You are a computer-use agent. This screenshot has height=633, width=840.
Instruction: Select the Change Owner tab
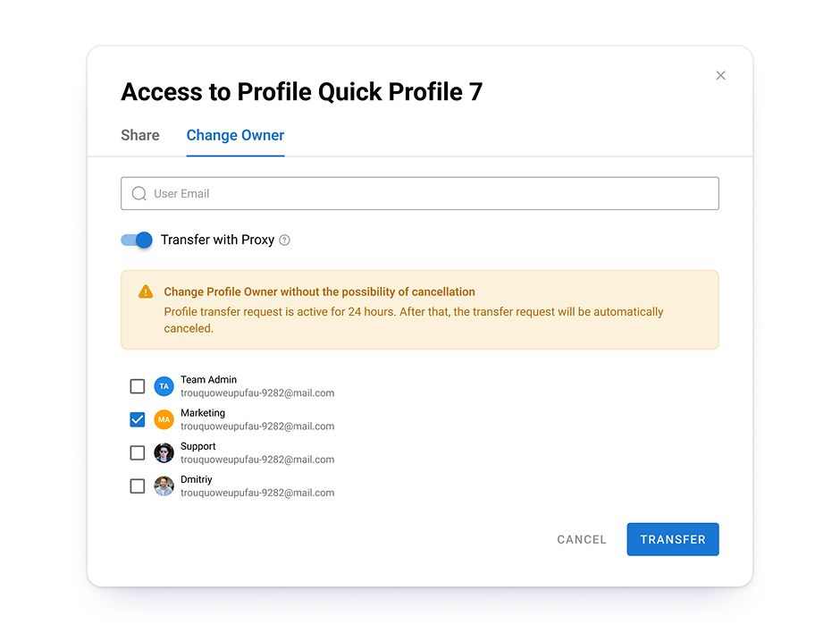pyautogui.click(x=235, y=136)
